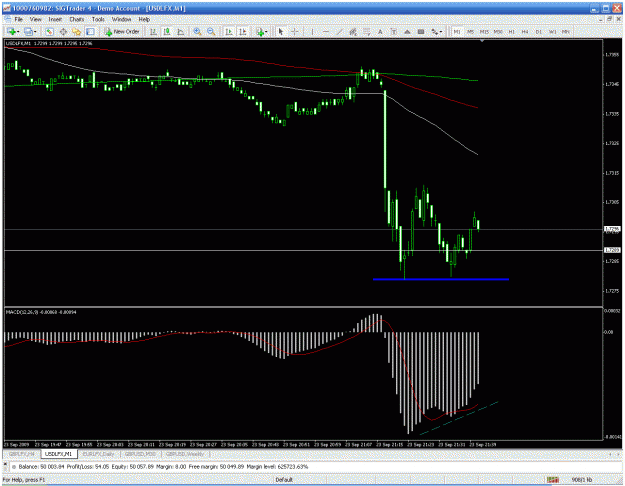The width and height of the screenshot is (625, 486).
Task: Click the Zoom In magnifier icon
Action: point(197,31)
